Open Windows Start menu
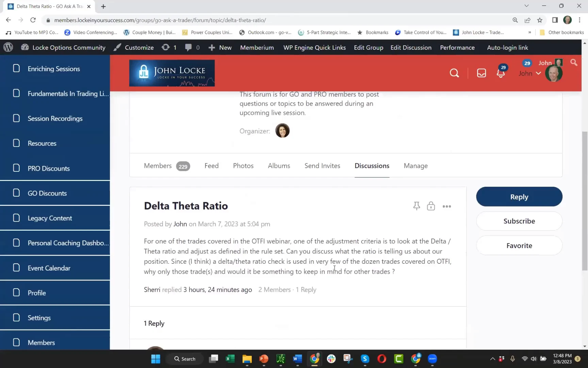 (156, 359)
